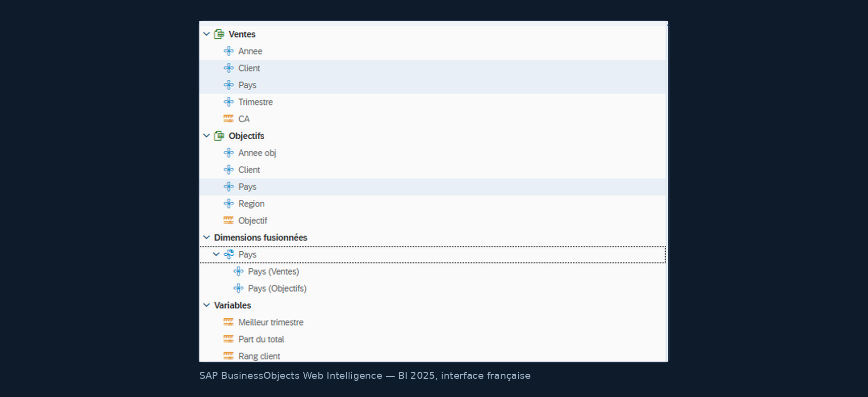Select Client under Ventes
Viewport: 868px width, 397px height.
[249, 68]
